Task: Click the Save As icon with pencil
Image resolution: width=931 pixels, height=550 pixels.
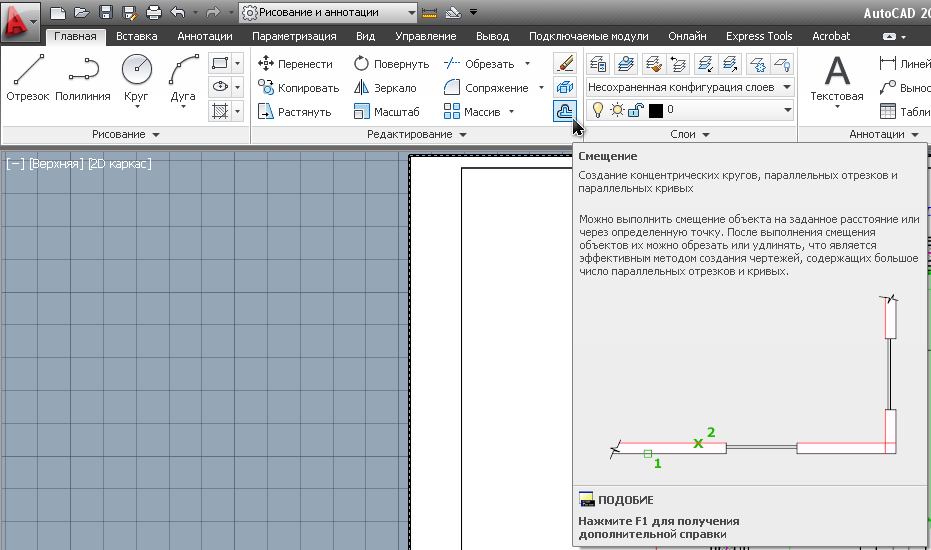Action: [x=129, y=12]
